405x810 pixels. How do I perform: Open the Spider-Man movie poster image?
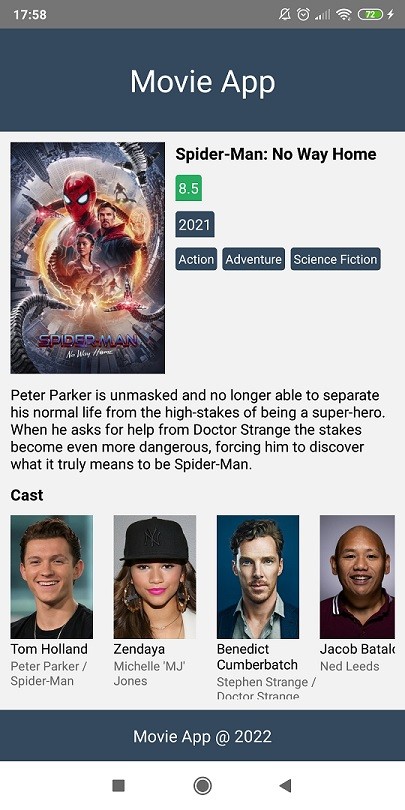pos(88,258)
